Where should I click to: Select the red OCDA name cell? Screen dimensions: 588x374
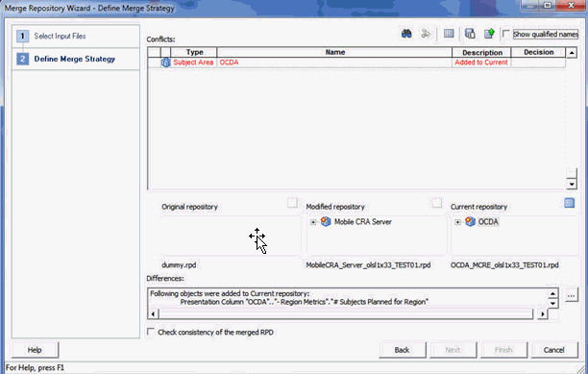tap(334, 62)
